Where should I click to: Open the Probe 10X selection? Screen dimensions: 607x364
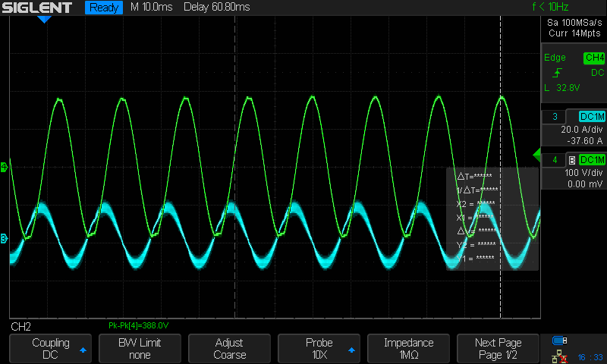319,349
